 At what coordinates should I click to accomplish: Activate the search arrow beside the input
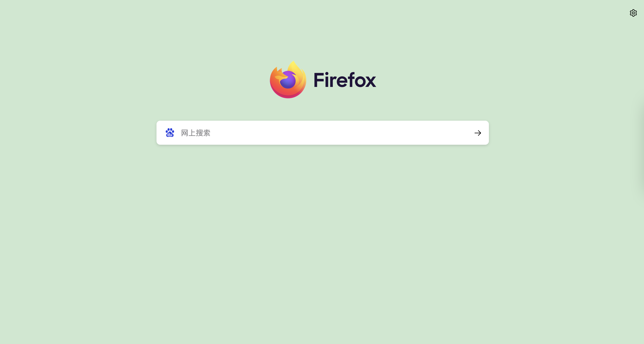point(478,133)
